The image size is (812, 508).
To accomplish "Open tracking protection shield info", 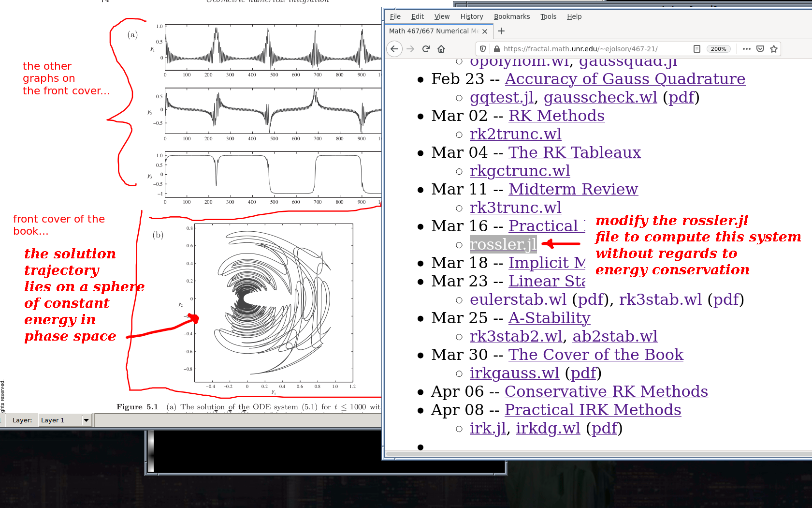I will click(482, 49).
